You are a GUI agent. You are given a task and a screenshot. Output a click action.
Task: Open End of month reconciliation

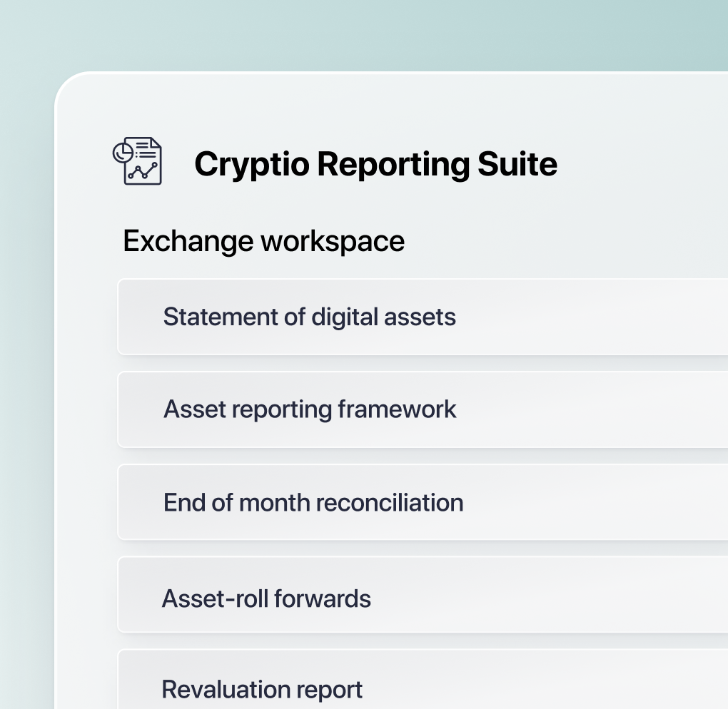[423, 502]
